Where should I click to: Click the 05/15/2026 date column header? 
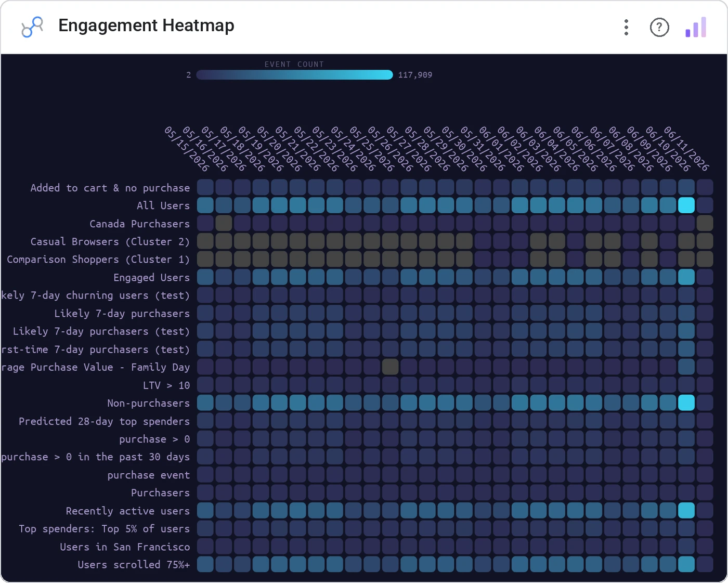[x=186, y=149]
